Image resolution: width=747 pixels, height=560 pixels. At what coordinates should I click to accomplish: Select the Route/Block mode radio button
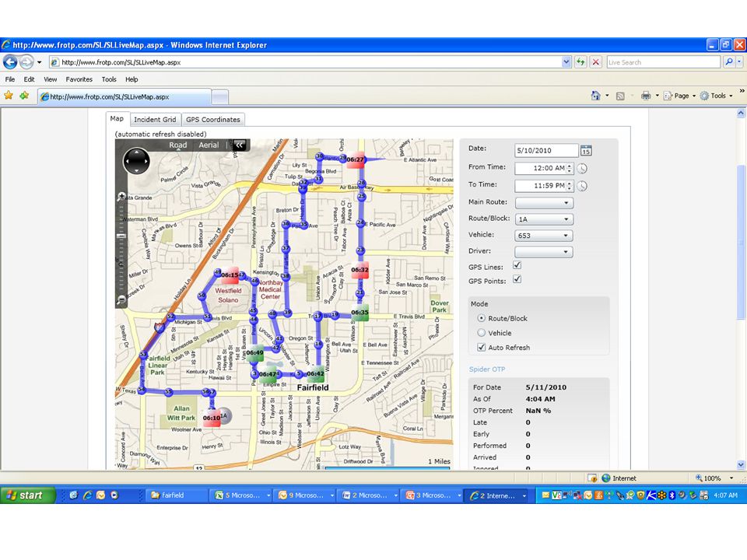[481, 318]
